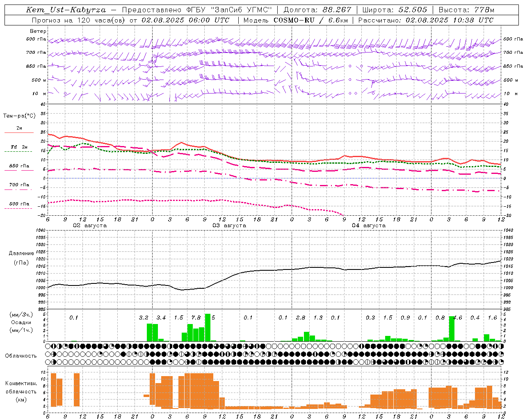Select the Давление pressure chart label
This screenshot has height=420, width=525.
point(21,253)
